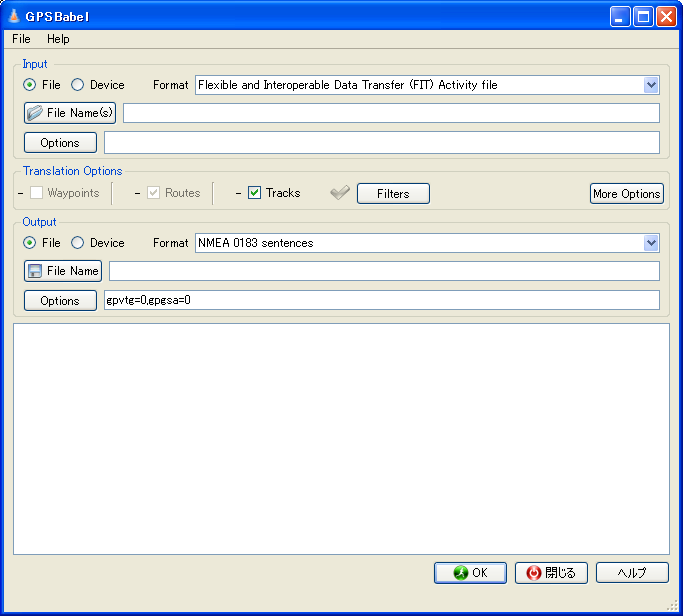This screenshot has height=616, width=683.
Task: Open the input Format dropdown list
Action: tap(651, 85)
